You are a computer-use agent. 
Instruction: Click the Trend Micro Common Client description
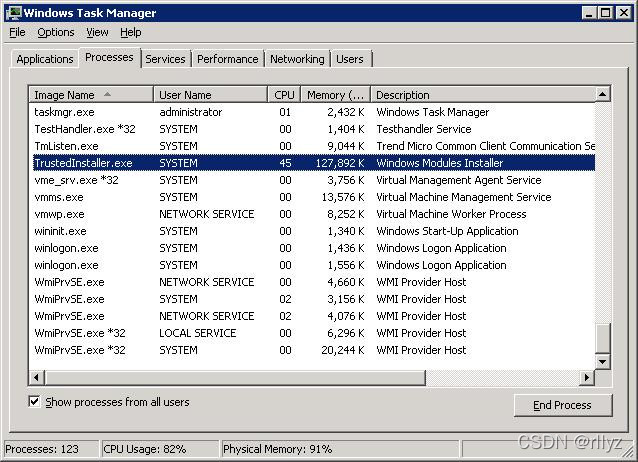(x=485, y=146)
